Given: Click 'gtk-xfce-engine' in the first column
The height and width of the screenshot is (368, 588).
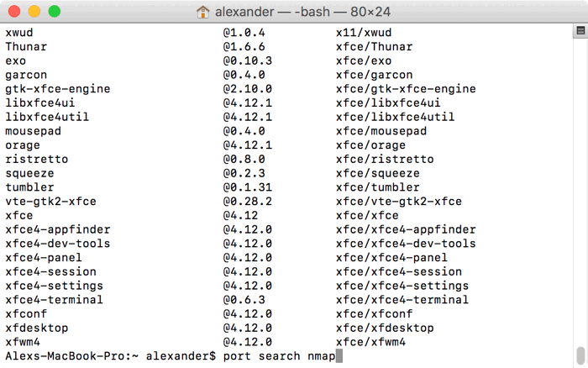Looking at the screenshot, I should [x=58, y=89].
